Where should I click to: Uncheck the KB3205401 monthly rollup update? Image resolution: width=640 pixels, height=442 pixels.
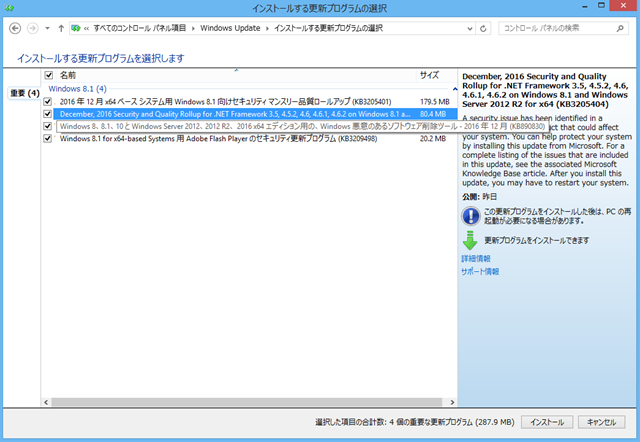pos(47,102)
